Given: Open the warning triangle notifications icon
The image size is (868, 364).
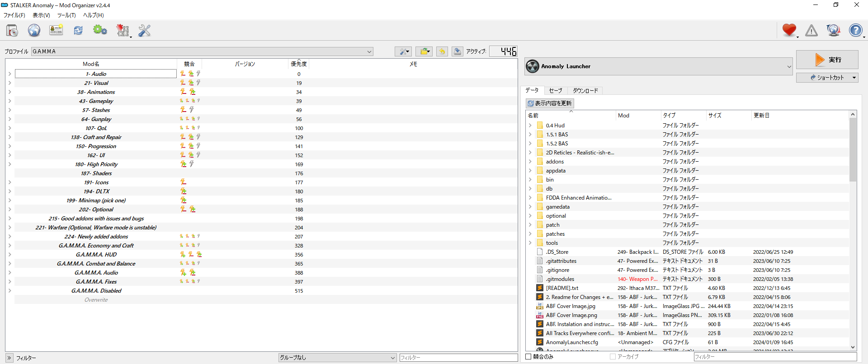Looking at the screenshot, I should pyautogui.click(x=811, y=30).
